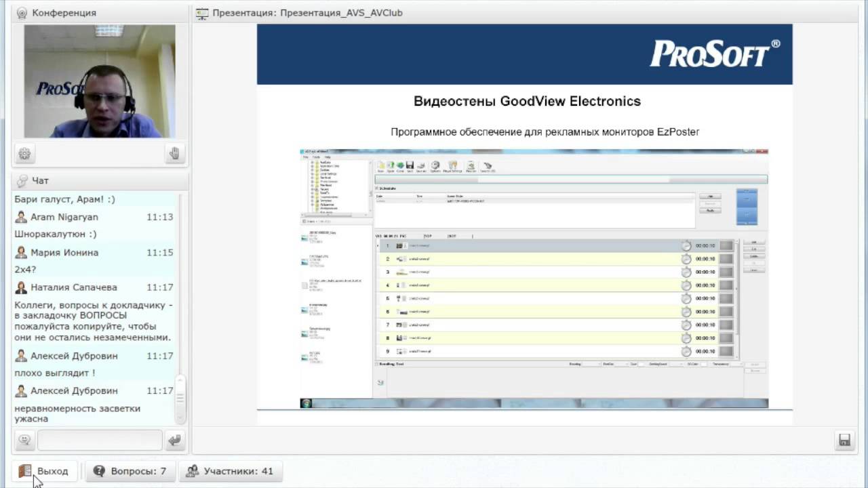Click Aram Nigaryan's user avatar icon
Viewport: 868px width, 488px height.
pyautogui.click(x=21, y=217)
